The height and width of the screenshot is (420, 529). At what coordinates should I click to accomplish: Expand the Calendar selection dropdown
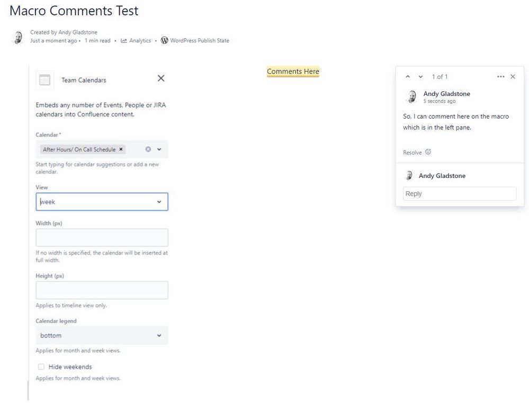coord(159,149)
